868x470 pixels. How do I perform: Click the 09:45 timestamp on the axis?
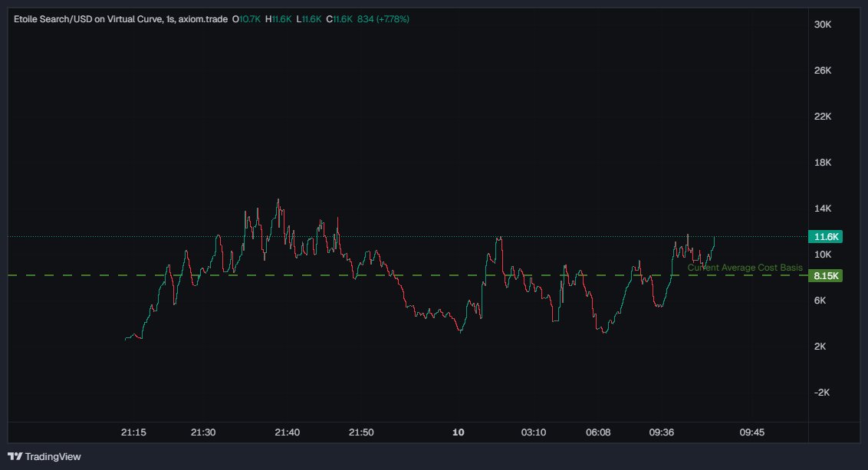[x=752, y=432]
